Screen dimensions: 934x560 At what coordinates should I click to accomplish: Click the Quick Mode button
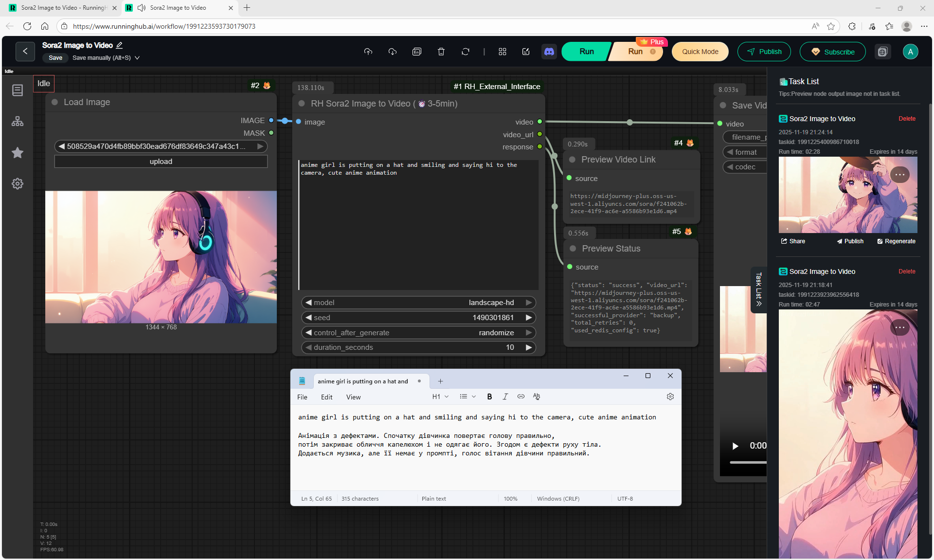coord(700,52)
